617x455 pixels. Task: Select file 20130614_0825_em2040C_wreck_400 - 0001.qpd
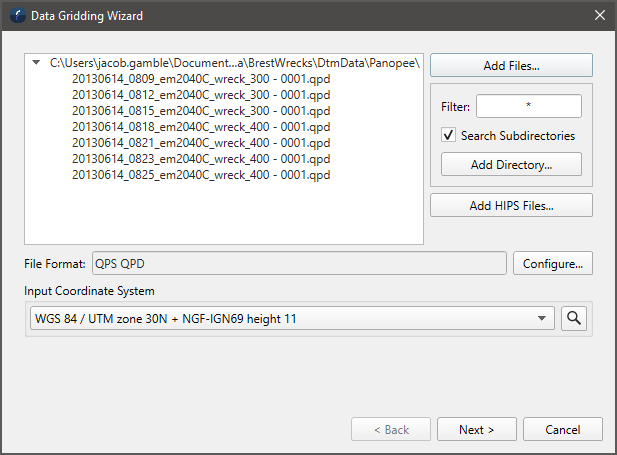[201, 174]
